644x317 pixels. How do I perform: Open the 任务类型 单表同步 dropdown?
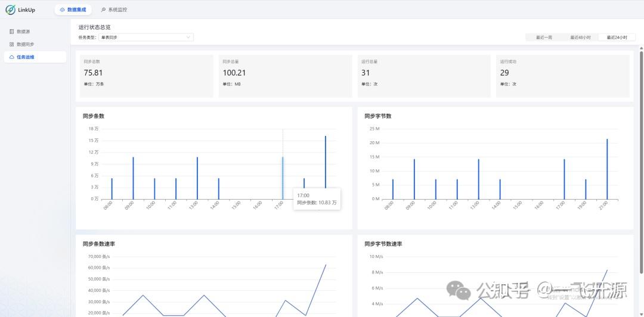(146, 38)
